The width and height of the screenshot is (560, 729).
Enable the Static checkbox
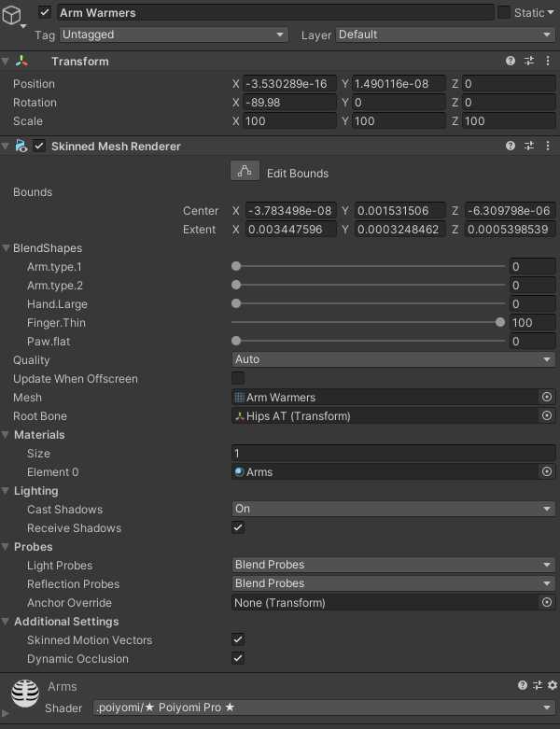[x=504, y=12]
